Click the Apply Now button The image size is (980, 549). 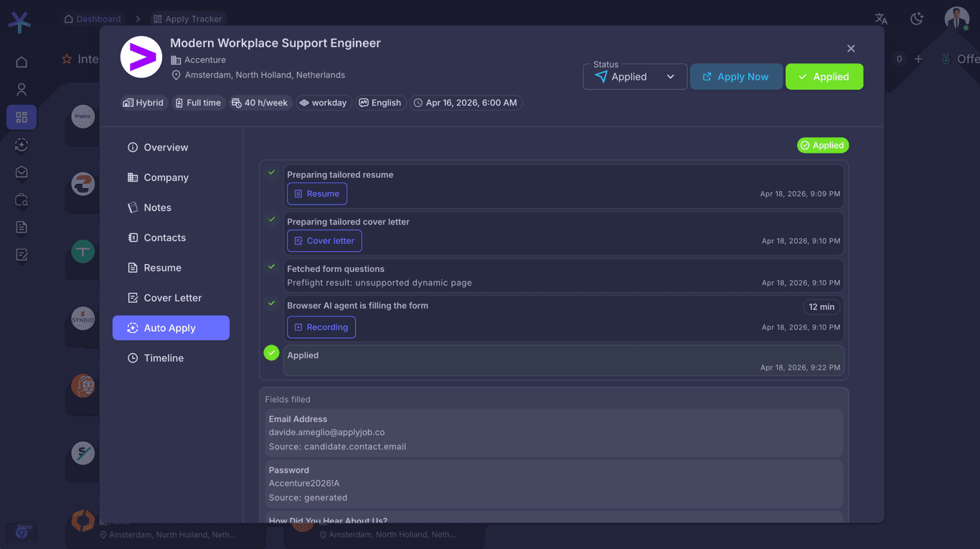[x=736, y=77]
